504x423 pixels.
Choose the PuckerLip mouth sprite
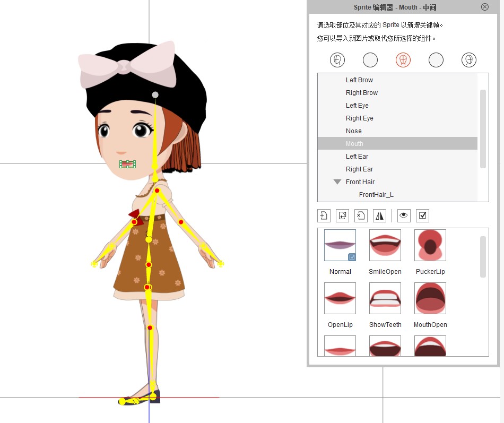click(x=430, y=245)
